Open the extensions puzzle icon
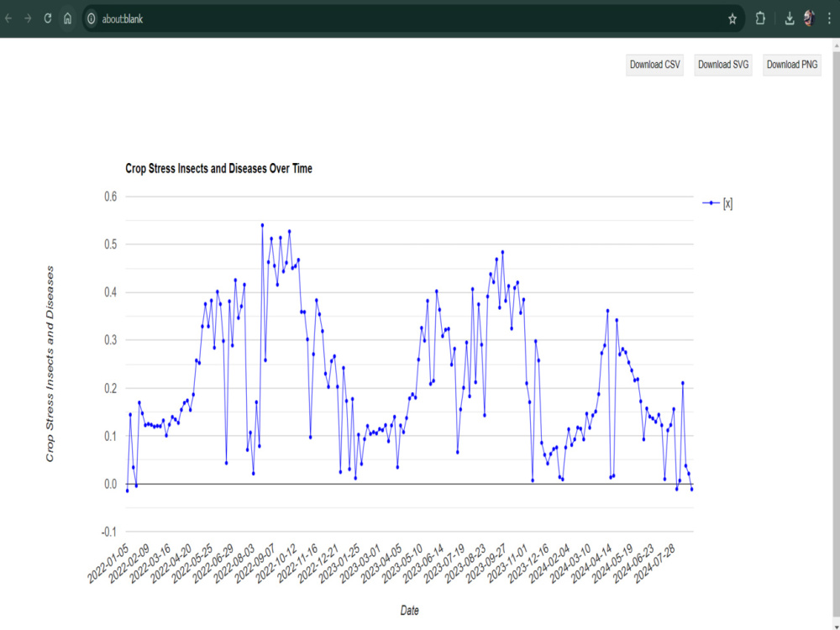This screenshot has width=840, height=630. [760, 18]
